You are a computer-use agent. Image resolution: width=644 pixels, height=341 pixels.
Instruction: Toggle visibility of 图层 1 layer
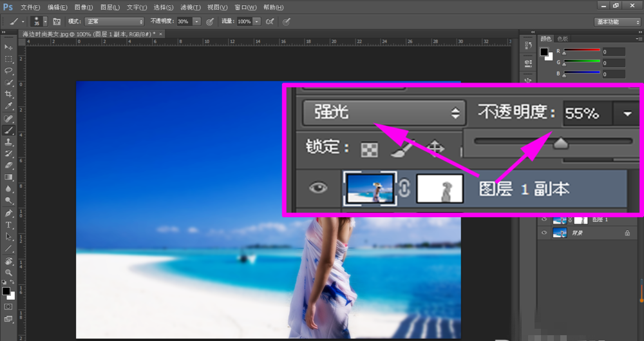544,220
